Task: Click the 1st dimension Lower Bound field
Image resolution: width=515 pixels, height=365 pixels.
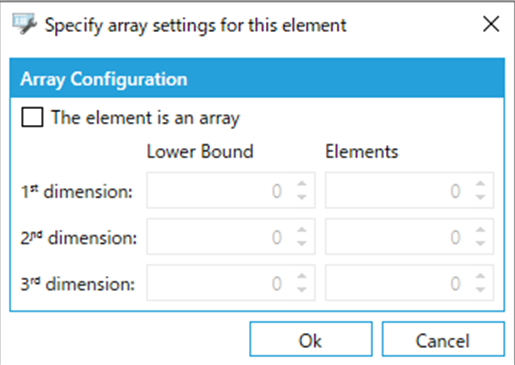Action: [x=231, y=190]
